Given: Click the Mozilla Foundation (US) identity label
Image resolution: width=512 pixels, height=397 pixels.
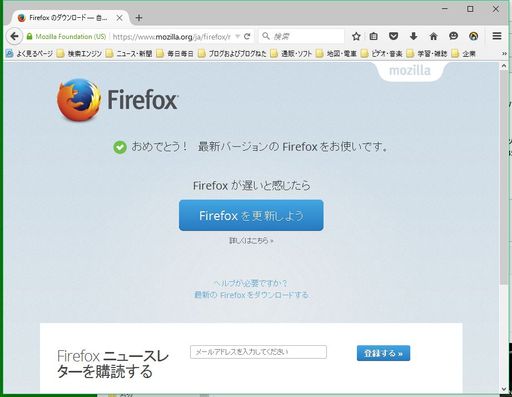Looking at the screenshot, I should [x=71, y=36].
